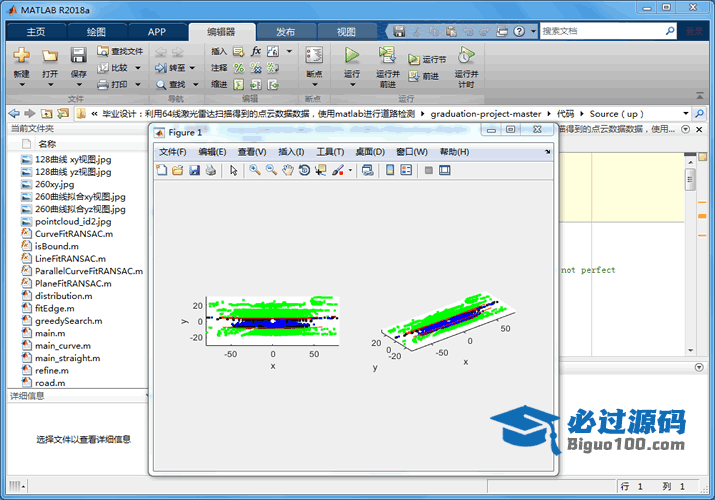
Task: Toggle the pan hand tool in Figure 1
Action: coord(288,170)
